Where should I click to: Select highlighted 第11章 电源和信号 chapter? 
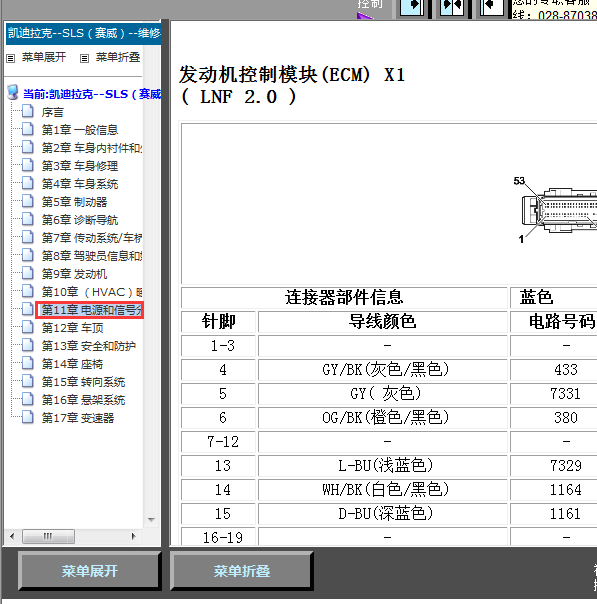point(89,310)
